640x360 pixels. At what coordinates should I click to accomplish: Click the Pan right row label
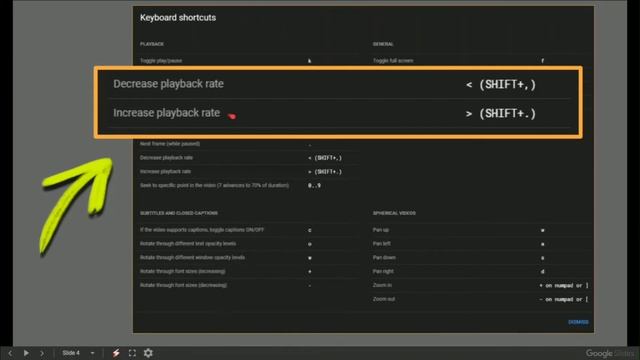tap(383, 271)
